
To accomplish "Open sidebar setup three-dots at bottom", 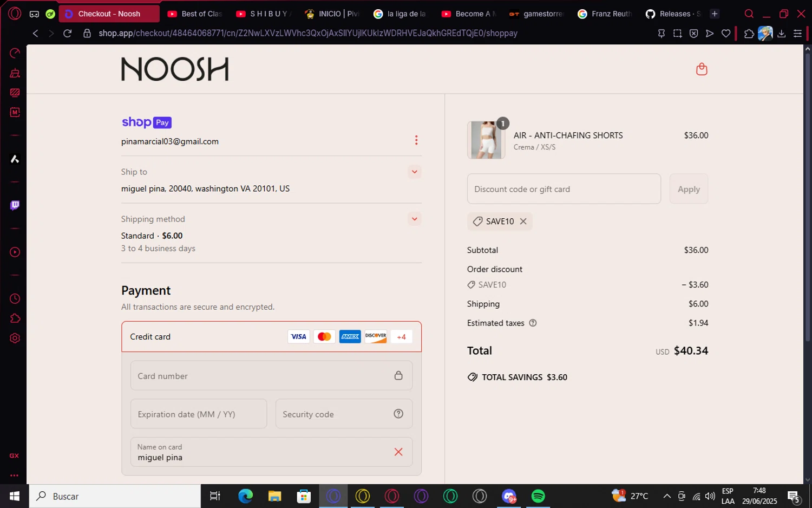I will 15,476.
